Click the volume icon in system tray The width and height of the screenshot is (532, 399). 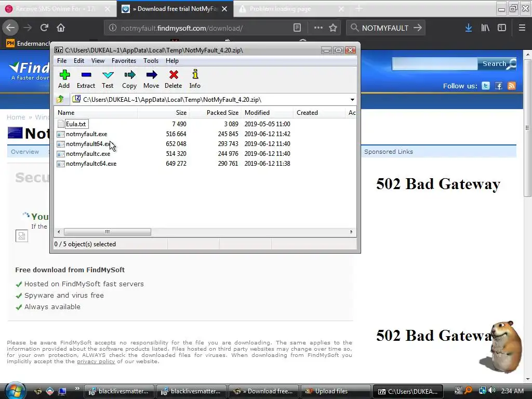coord(491,391)
